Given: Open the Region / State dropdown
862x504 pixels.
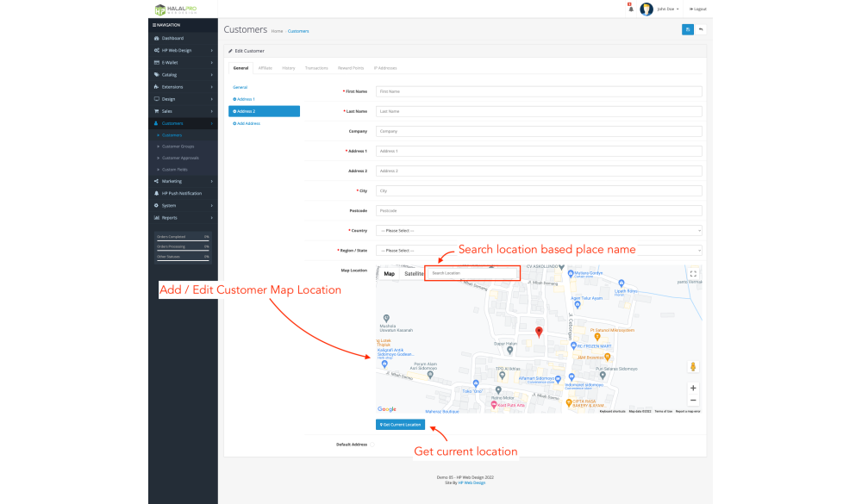Looking at the screenshot, I should (539, 251).
